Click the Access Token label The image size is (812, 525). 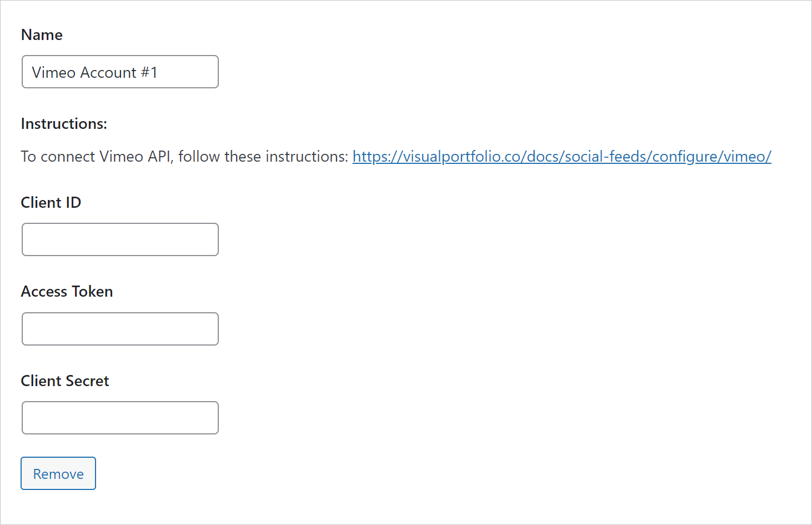pos(67,291)
